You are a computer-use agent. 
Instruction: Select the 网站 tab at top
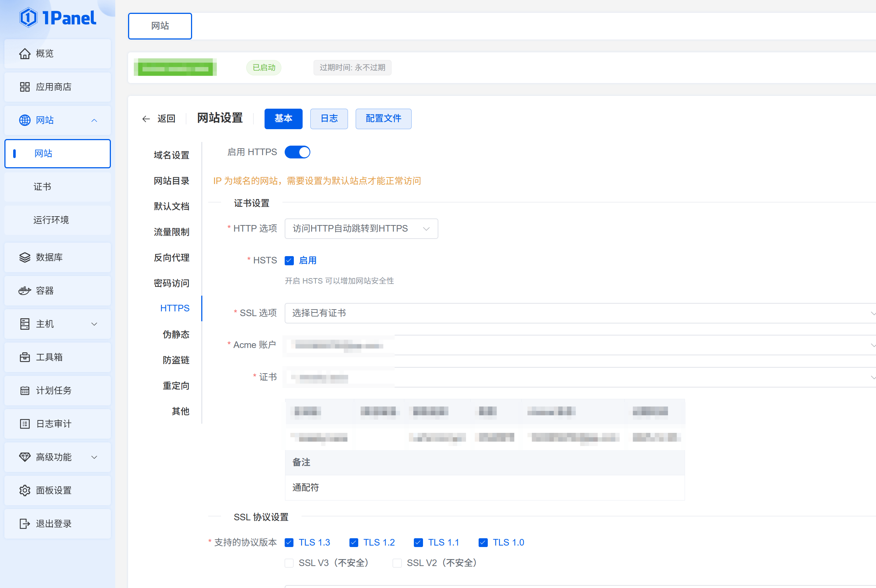(x=160, y=26)
